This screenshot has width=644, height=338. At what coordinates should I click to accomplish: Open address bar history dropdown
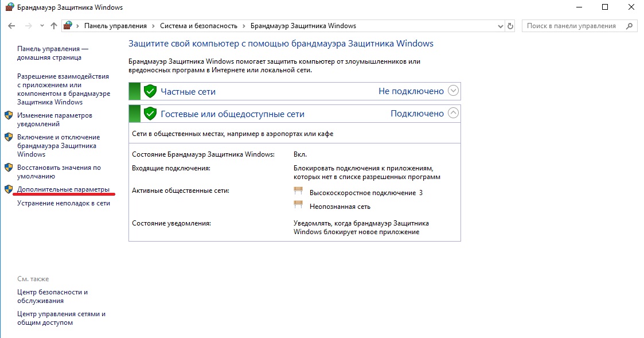click(500, 26)
